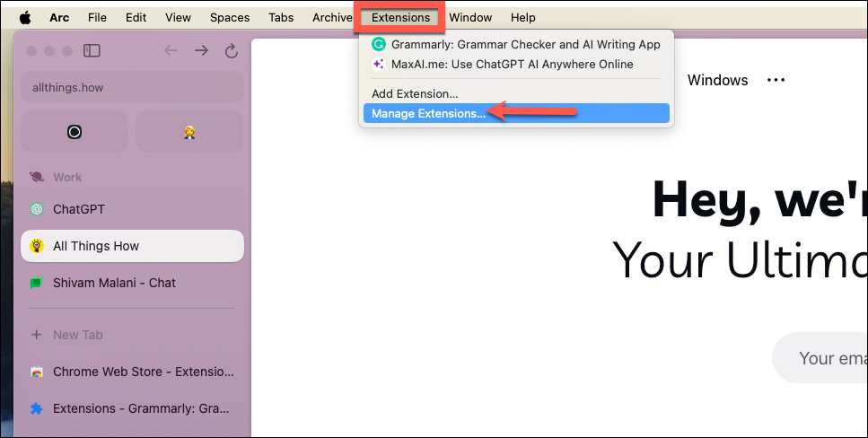This screenshot has height=438, width=868.
Task: Go back with the left arrow
Action: pyautogui.click(x=171, y=51)
